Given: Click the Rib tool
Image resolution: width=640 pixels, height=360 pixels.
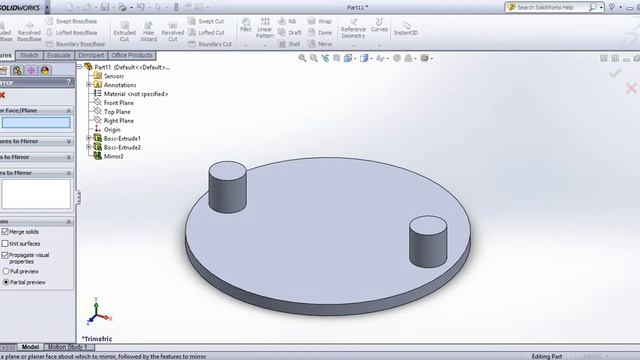Looking at the screenshot, I should click(287, 21).
